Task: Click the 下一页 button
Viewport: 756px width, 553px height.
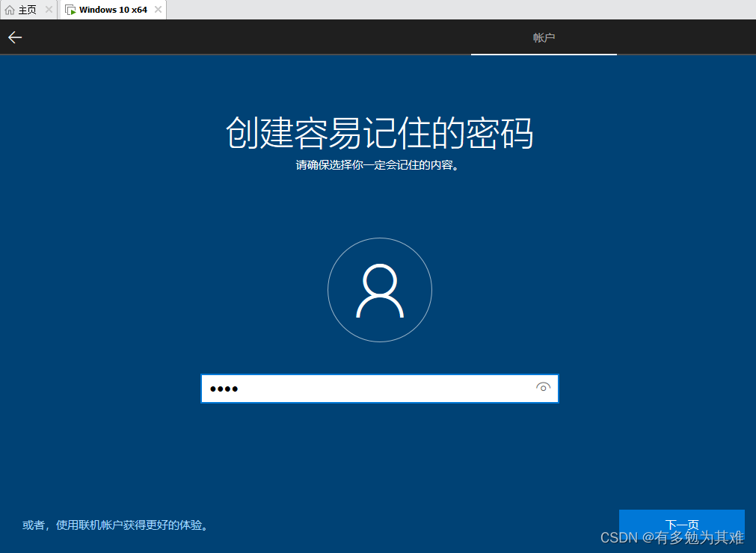Action: (682, 525)
